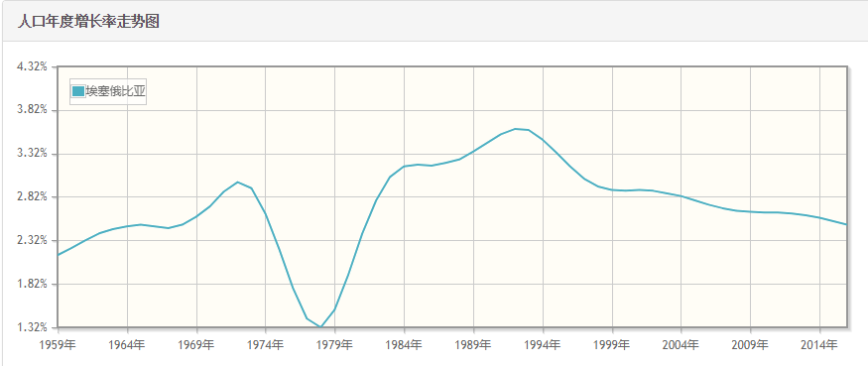
Task: Click the 4.32% y-axis label
Action: pos(33,66)
